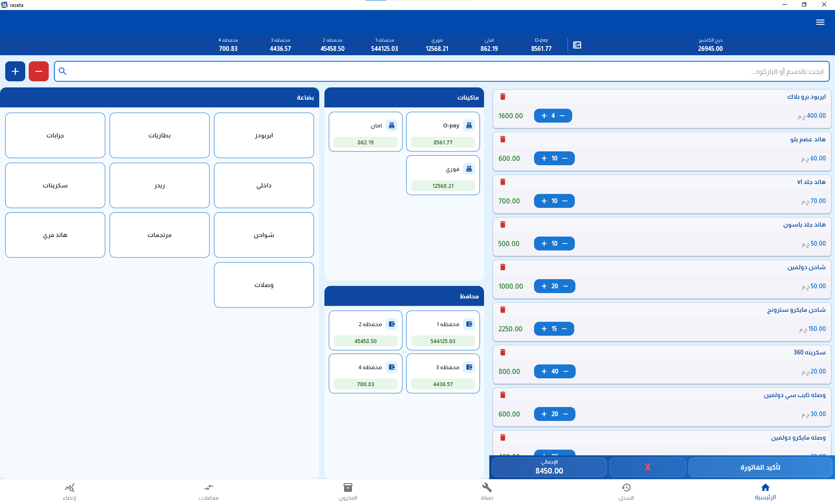
Task: Click the cashier drawer balance 26945.00
Action: tap(710, 49)
